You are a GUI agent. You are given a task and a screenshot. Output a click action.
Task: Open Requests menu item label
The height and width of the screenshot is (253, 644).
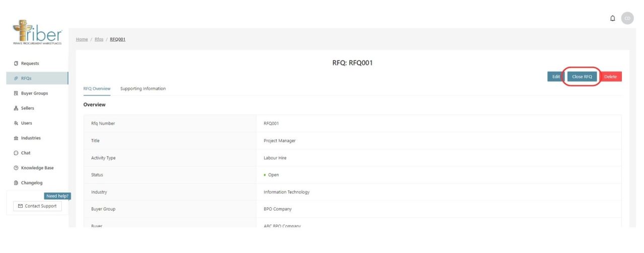click(30, 63)
